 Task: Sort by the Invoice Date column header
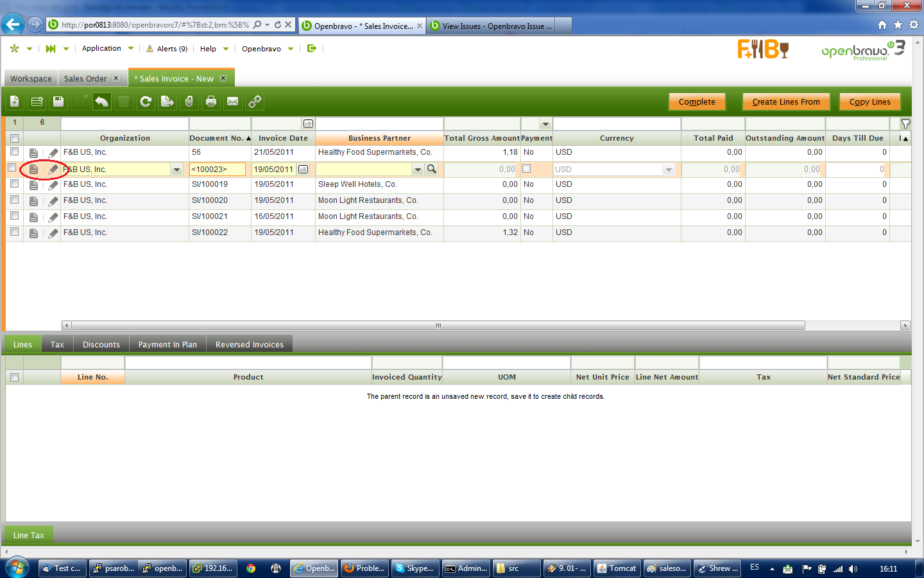283,138
